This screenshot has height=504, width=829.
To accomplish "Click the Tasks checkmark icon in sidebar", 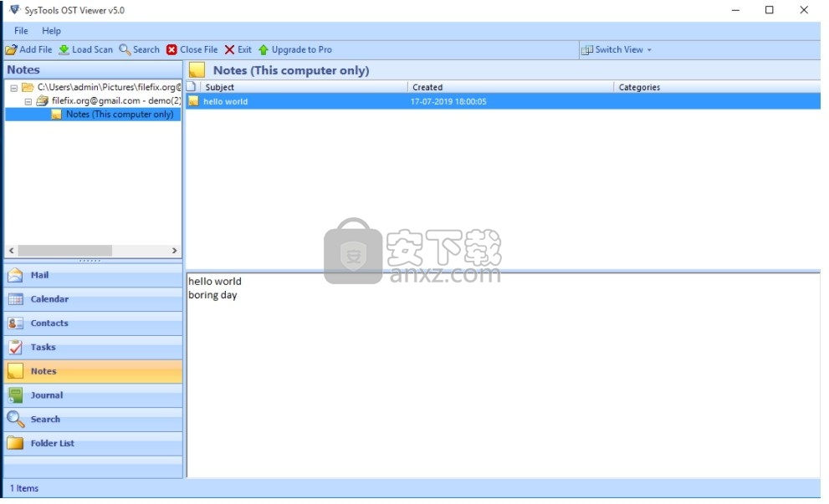I will tap(15, 347).
